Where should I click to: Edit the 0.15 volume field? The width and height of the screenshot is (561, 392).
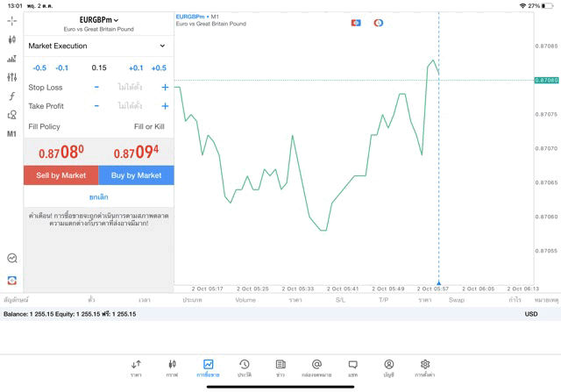[99, 68]
